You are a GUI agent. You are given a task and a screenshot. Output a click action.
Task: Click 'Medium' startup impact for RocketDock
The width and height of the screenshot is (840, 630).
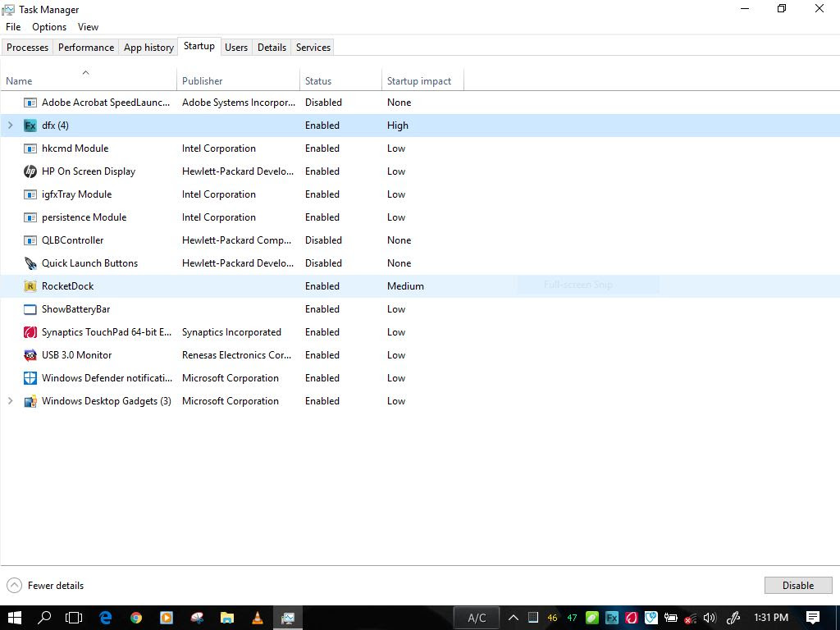pyautogui.click(x=405, y=286)
